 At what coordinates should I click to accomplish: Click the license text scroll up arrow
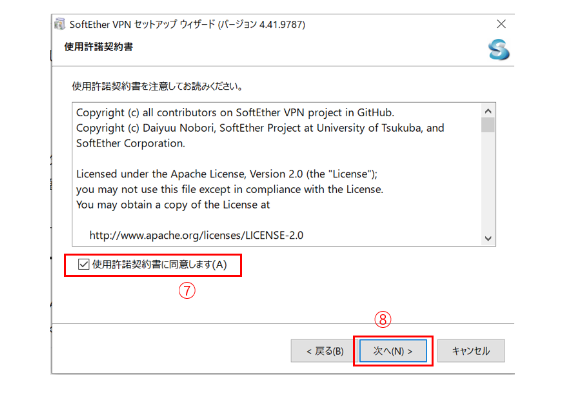tap(488, 111)
